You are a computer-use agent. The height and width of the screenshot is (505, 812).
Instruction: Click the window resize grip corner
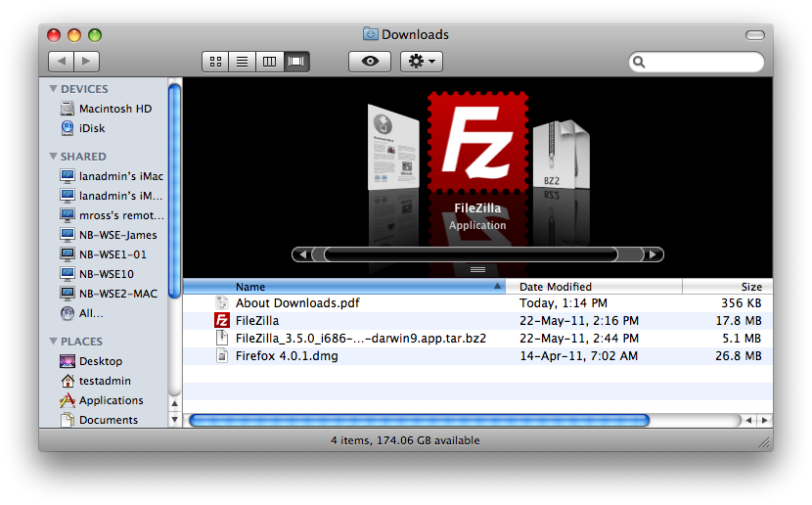pos(764,441)
